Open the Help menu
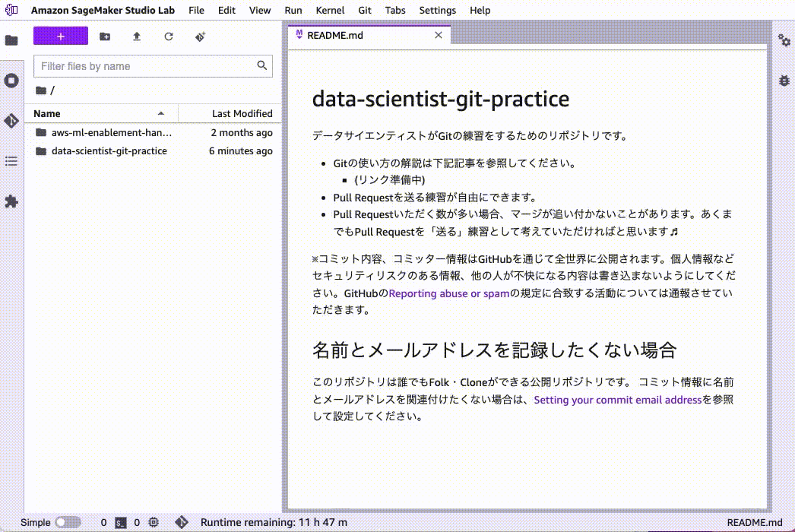This screenshot has width=795, height=532. [480, 10]
